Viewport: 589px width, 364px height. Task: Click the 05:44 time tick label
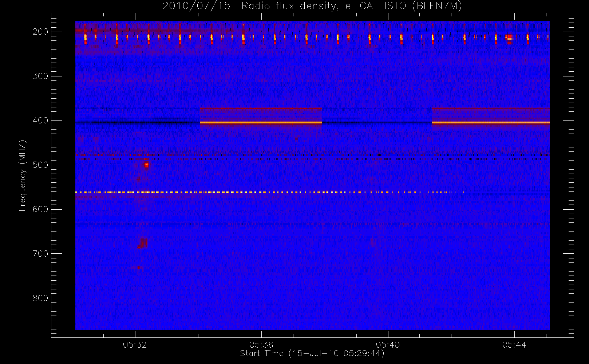click(514, 345)
